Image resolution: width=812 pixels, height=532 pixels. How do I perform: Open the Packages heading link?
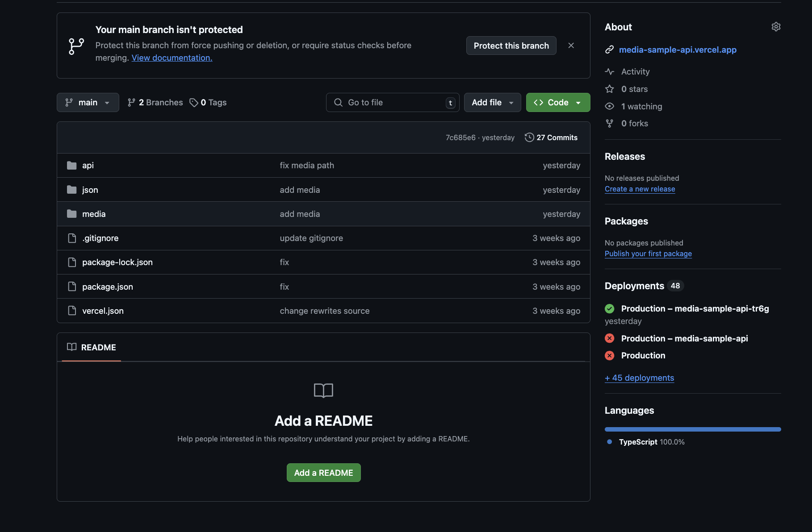point(626,221)
